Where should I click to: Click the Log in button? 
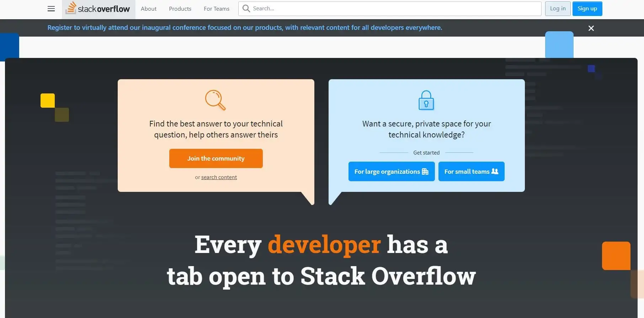558,9
